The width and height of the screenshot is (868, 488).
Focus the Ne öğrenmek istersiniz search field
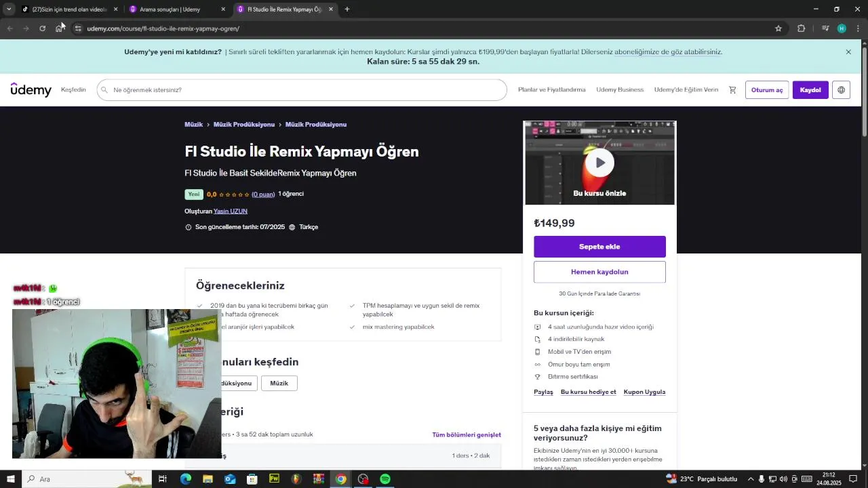point(302,89)
